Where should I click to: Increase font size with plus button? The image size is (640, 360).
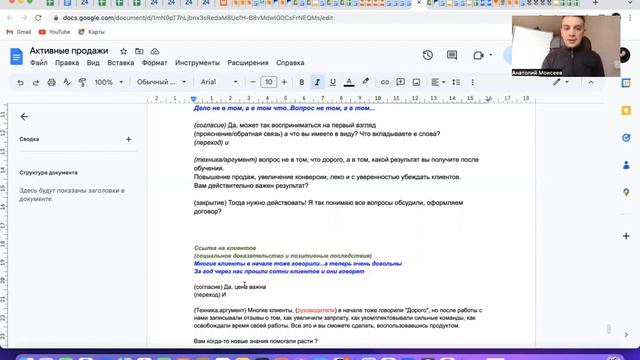[x=284, y=82]
